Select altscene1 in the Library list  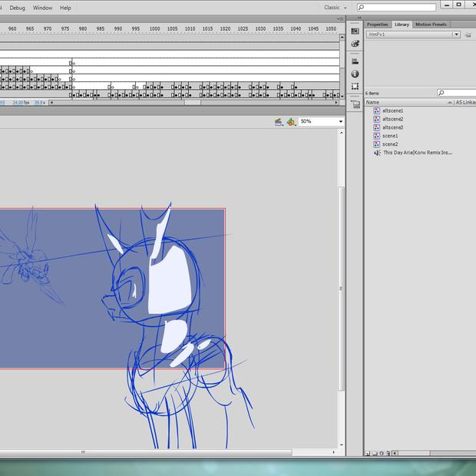392,111
